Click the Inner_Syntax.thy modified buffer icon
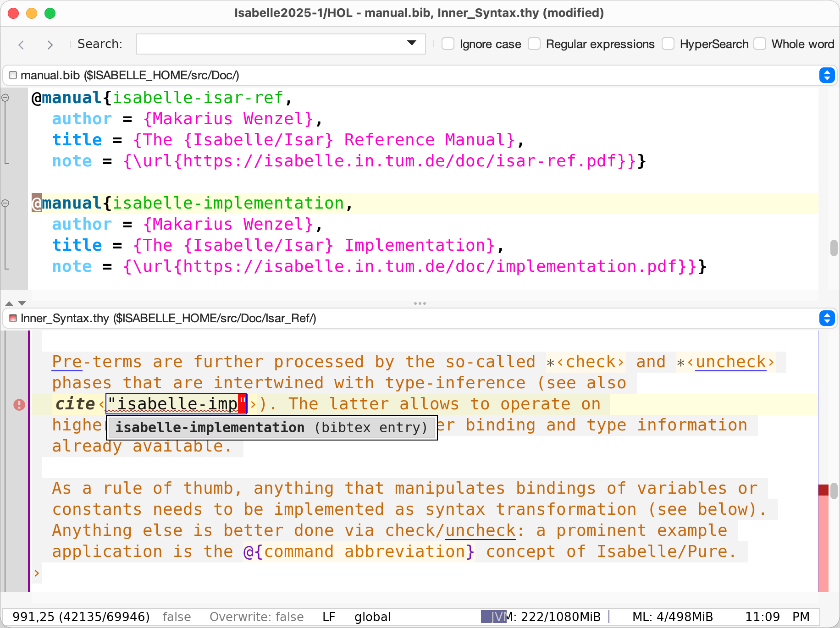This screenshot has width=840, height=628. pos(13,318)
